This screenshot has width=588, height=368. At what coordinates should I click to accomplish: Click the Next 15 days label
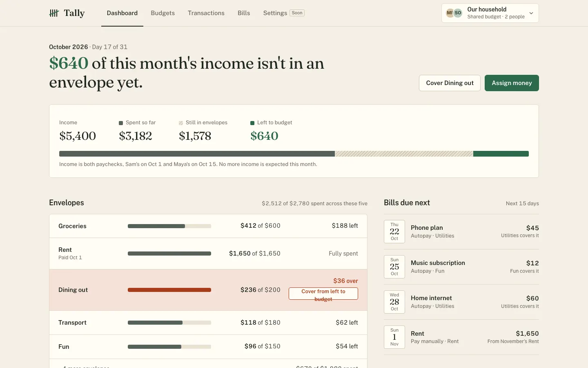522,204
